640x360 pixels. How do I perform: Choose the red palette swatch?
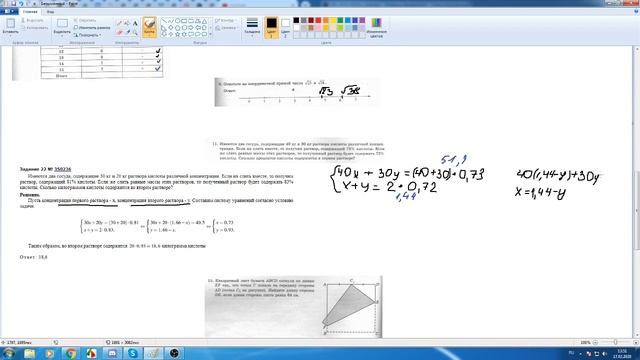pyautogui.click(x=318, y=20)
